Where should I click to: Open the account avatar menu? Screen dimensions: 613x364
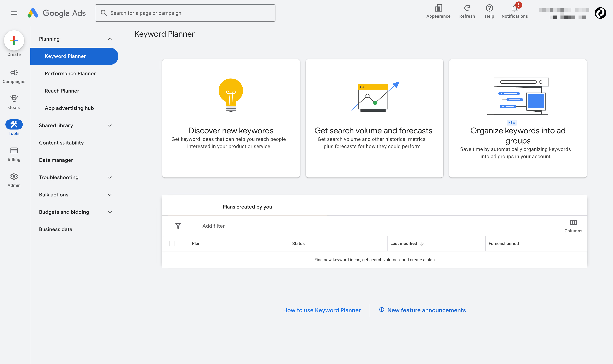(600, 13)
